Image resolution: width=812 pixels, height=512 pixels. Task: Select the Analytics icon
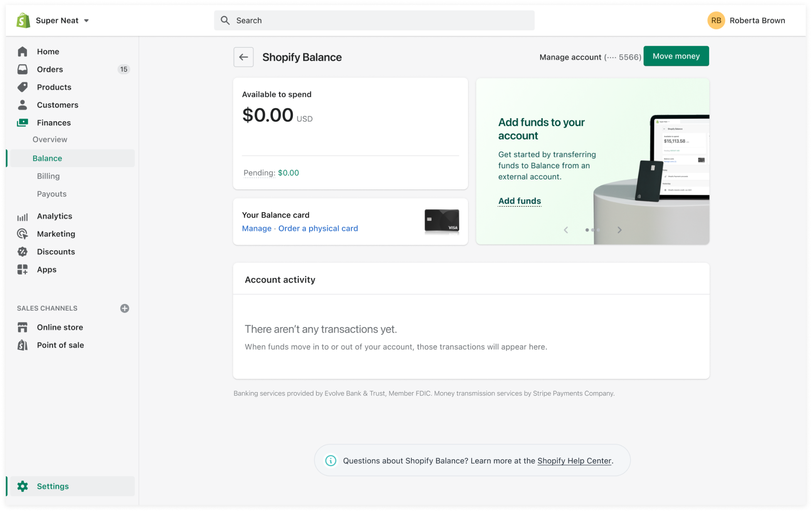[22, 216]
